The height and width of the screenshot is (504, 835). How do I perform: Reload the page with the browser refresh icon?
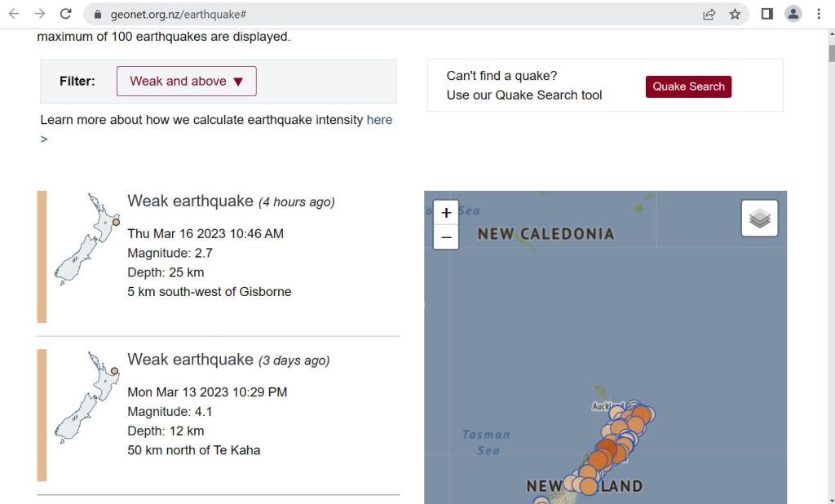[x=66, y=14]
